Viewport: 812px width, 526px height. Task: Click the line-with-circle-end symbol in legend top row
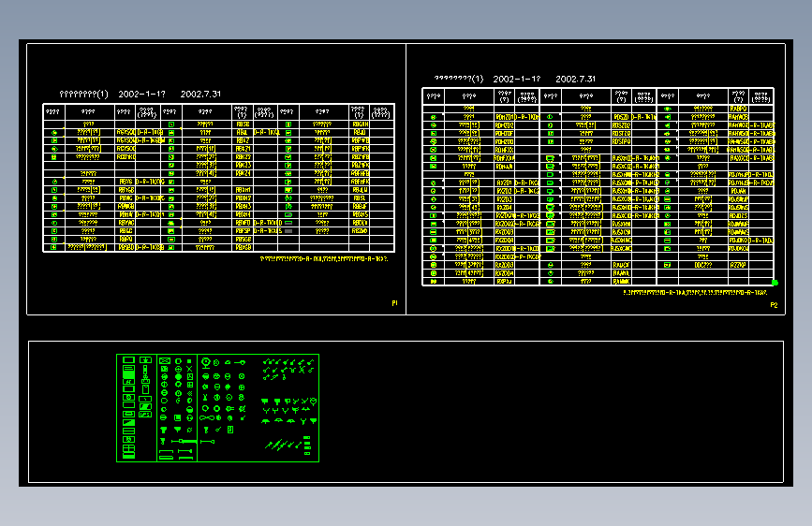[240, 362]
